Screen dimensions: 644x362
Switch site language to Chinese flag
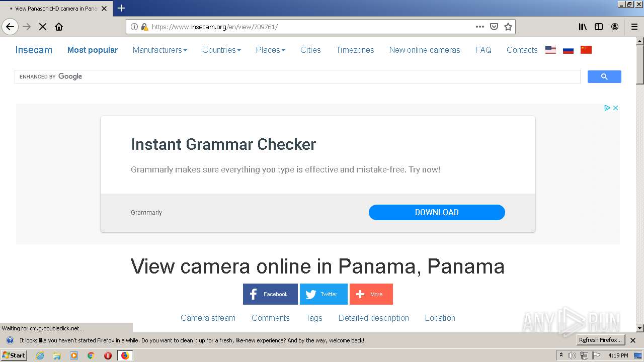(x=586, y=50)
